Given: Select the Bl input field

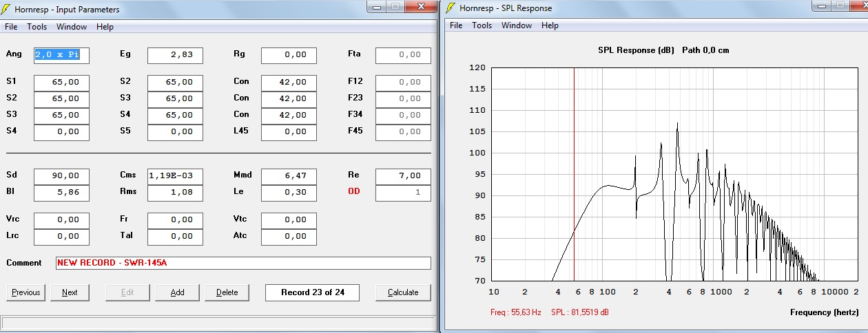Looking at the screenshot, I should click(x=61, y=193).
